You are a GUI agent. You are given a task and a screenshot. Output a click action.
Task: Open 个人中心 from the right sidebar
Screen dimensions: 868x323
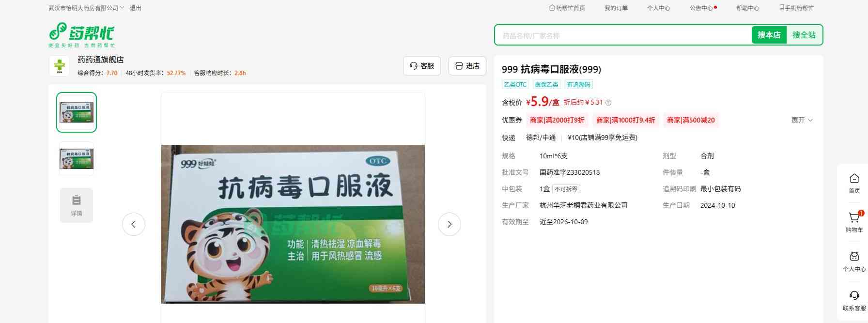(x=854, y=261)
